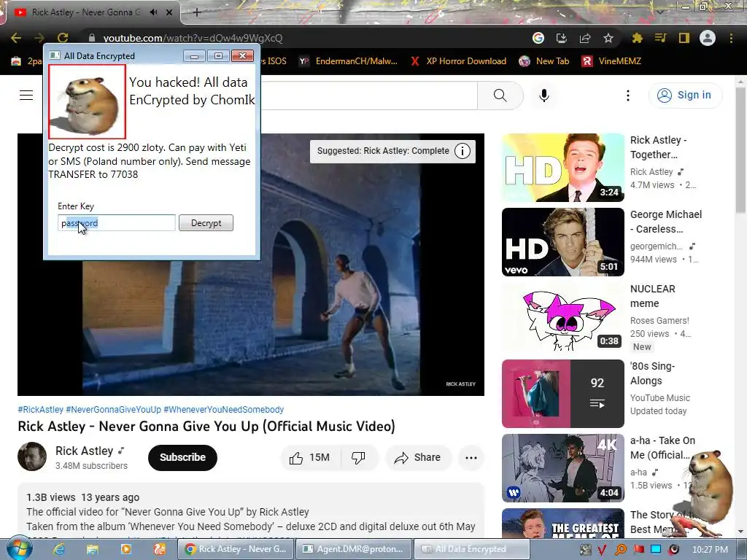Switch to All Data Encrypted taskbar item

click(x=472, y=549)
